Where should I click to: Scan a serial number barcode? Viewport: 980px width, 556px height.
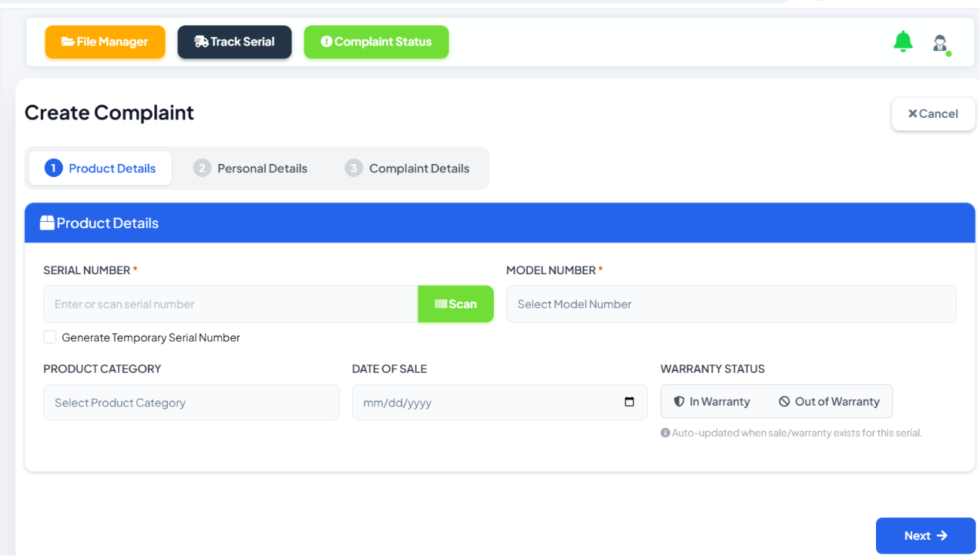tap(456, 304)
